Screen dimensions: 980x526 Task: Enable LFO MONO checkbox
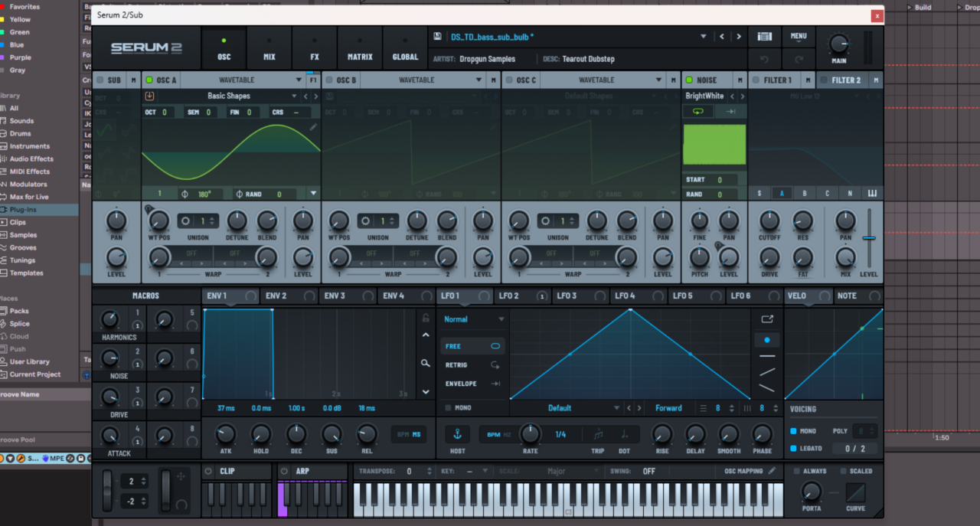click(449, 408)
